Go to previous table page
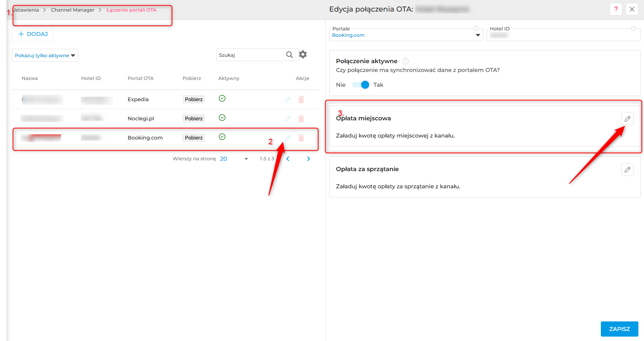This screenshot has width=644, height=341. pos(288,159)
